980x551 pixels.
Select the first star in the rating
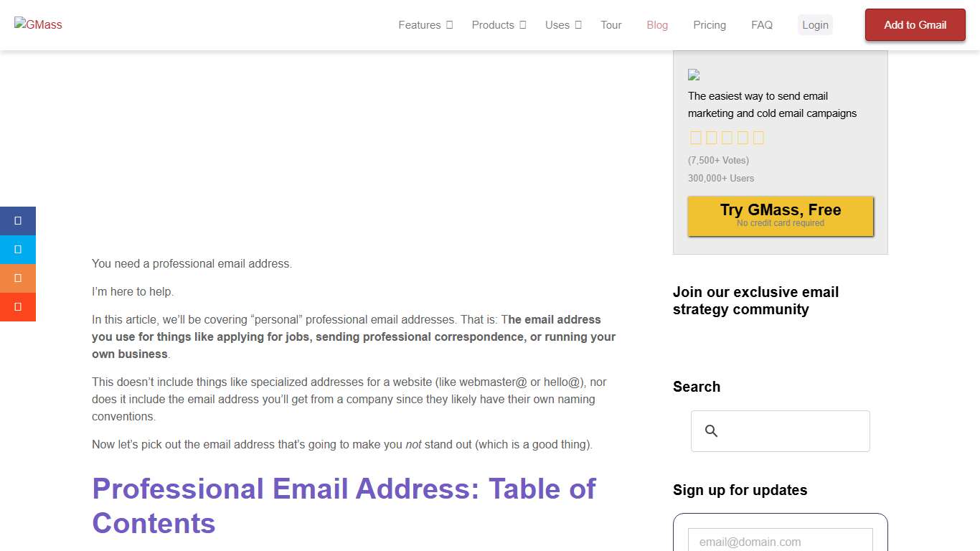tap(696, 137)
